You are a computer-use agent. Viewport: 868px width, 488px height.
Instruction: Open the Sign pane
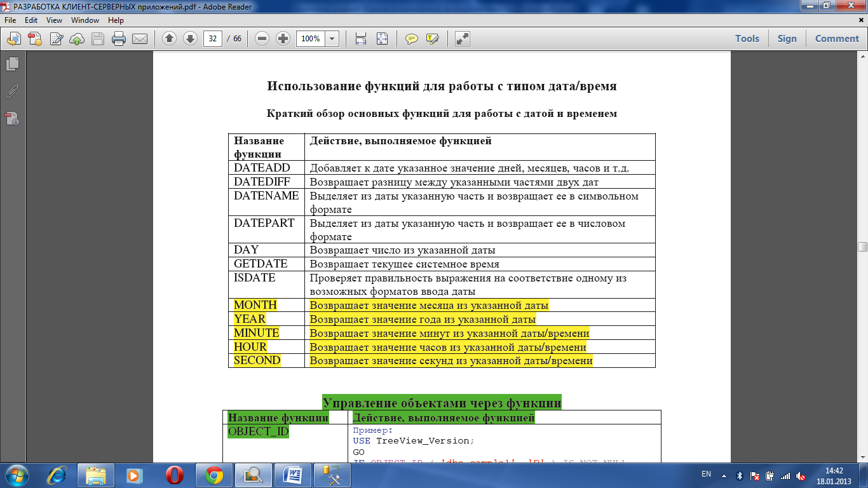click(787, 39)
